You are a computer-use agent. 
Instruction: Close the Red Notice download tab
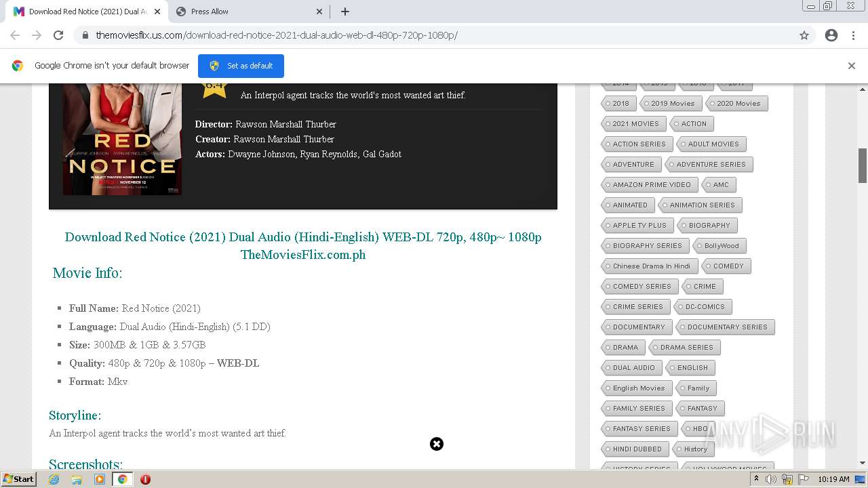click(x=157, y=12)
